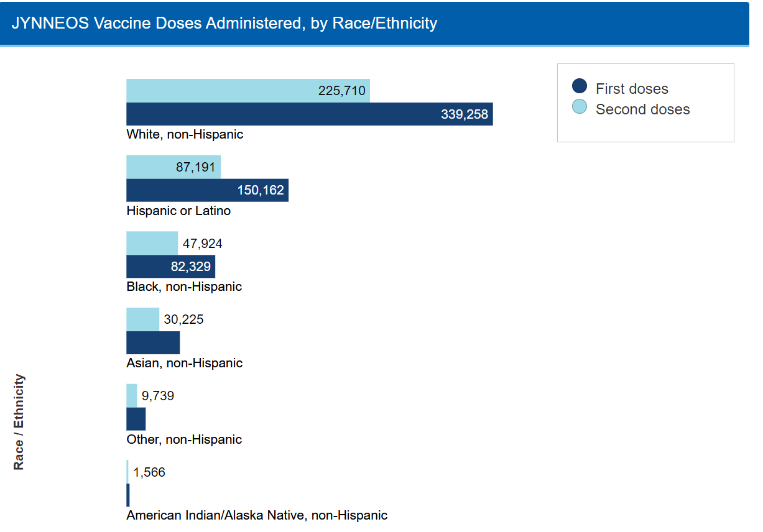Select the Black, non-Hispanic first doses bar
The height and width of the screenshot is (532, 763).
(170, 267)
